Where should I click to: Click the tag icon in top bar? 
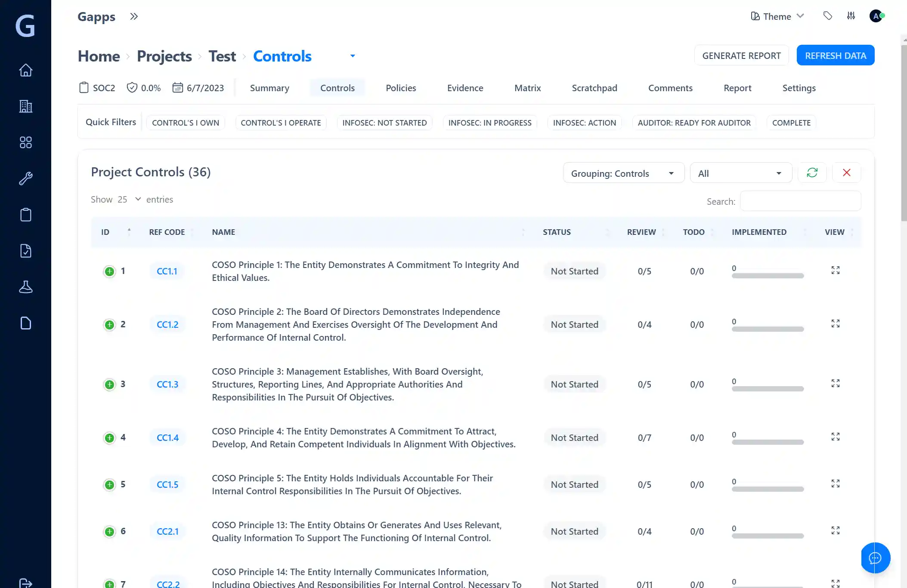pos(827,16)
